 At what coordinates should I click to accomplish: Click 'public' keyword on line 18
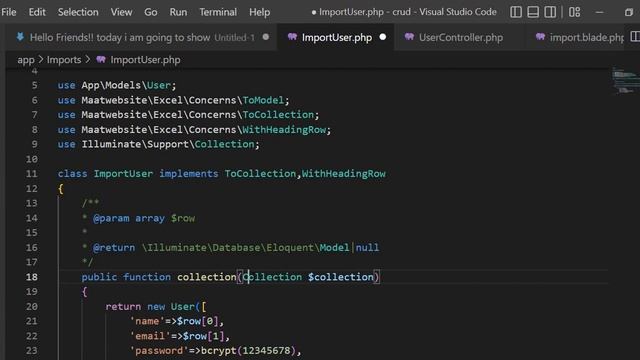[99, 277]
